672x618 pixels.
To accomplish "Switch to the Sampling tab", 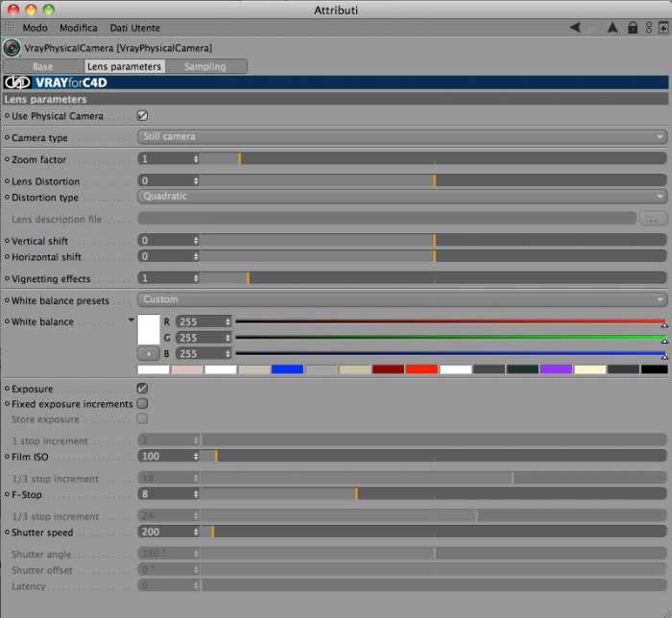I will pos(205,66).
